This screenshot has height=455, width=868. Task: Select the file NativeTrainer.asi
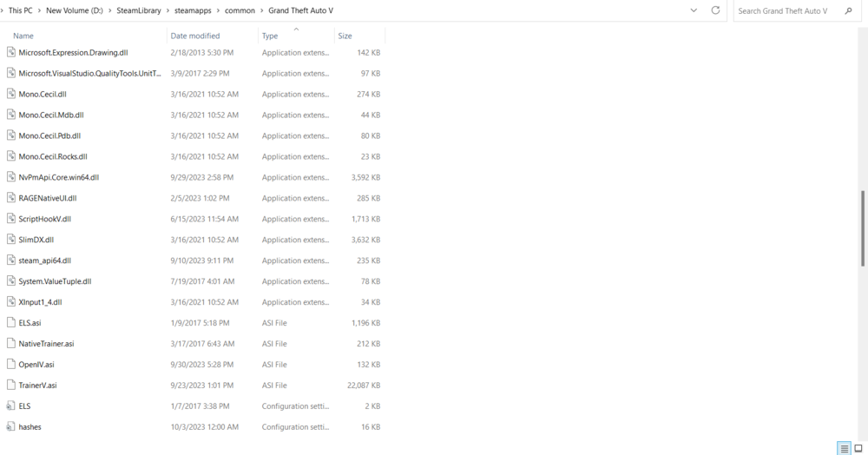(x=46, y=343)
